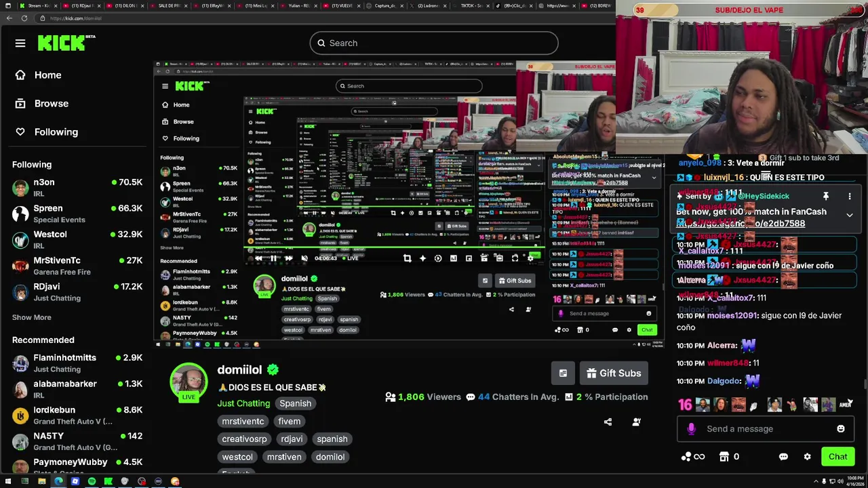Open RDjavi's channel in Following

click(77, 291)
